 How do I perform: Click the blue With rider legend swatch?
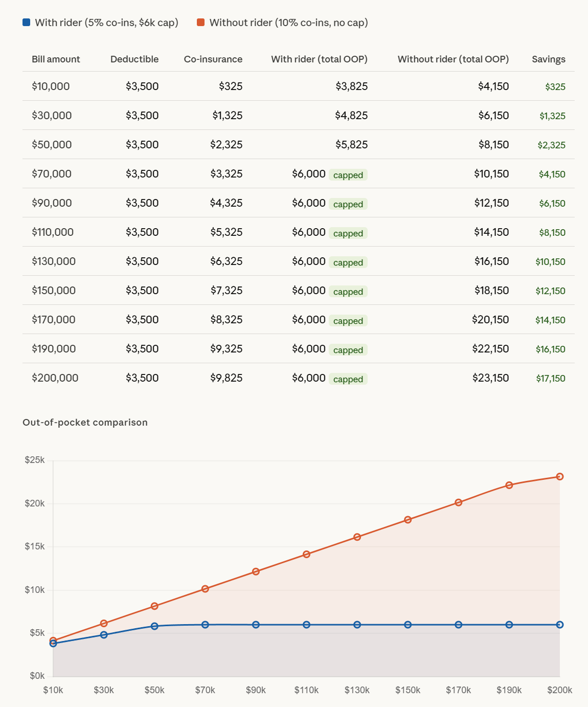click(27, 23)
